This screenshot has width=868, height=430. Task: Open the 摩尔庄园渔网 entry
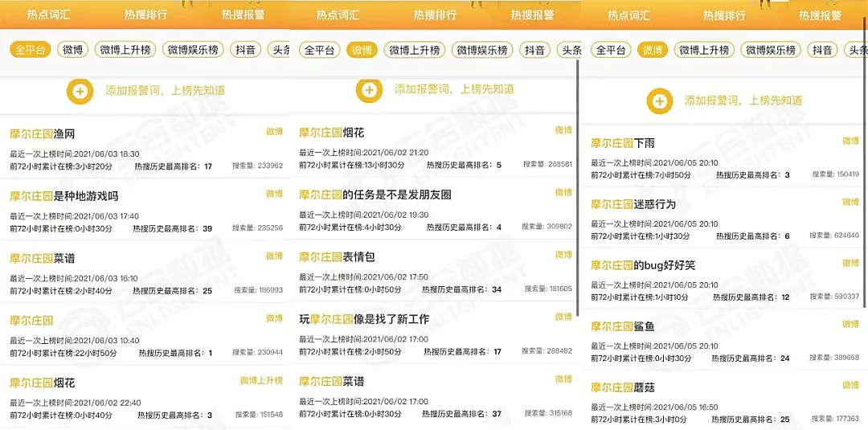coord(145,147)
